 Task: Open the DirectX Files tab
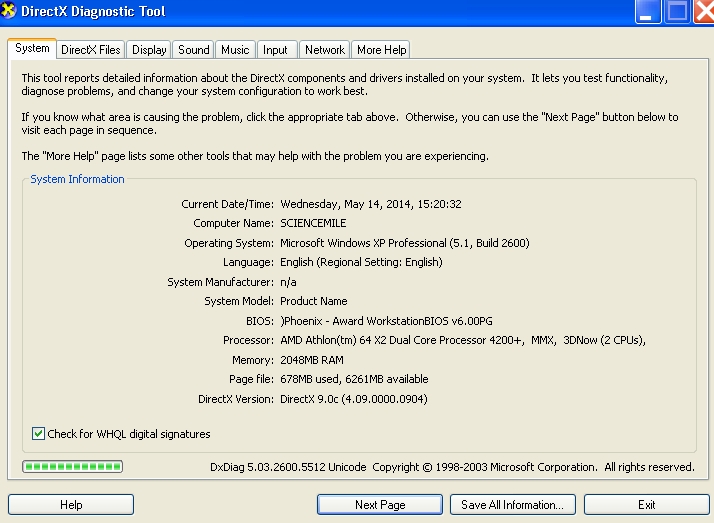coord(91,50)
